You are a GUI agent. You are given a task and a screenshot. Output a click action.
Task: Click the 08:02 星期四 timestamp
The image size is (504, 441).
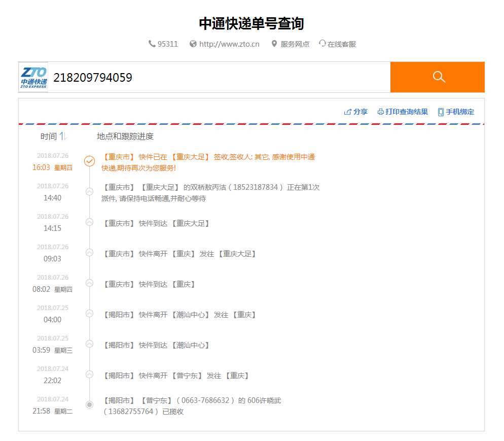(x=52, y=289)
